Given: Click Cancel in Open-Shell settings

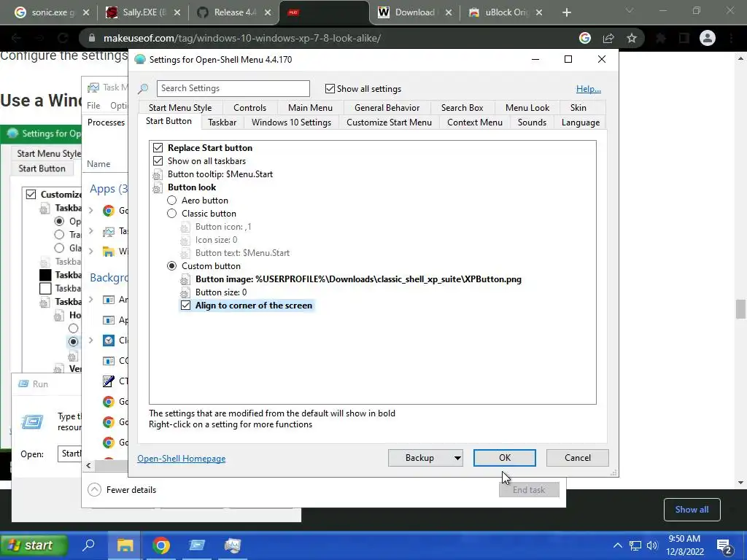Looking at the screenshot, I should click(x=578, y=458).
